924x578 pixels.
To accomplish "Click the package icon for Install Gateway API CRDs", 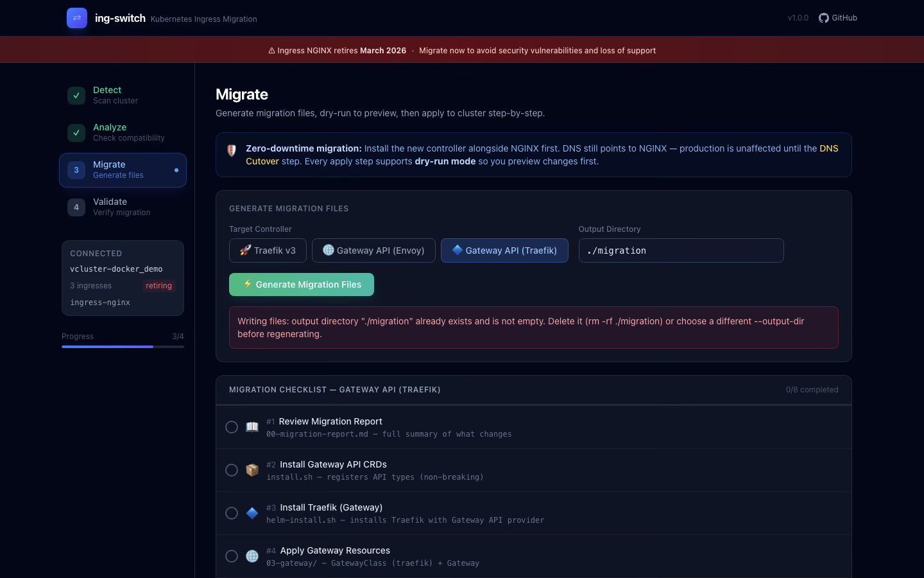I will pos(252,470).
